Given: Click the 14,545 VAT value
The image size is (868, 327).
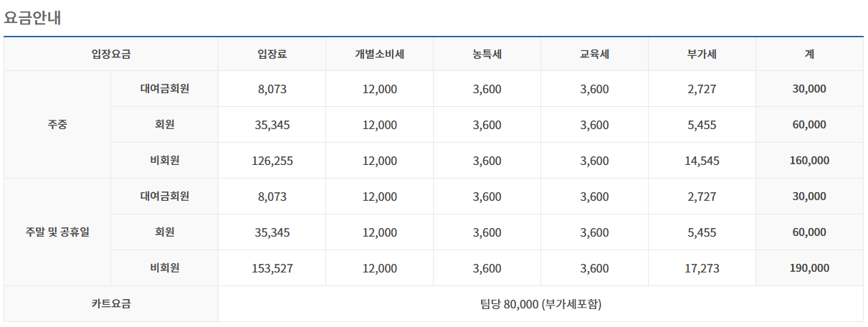Looking at the screenshot, I should (x=702, y=161).
